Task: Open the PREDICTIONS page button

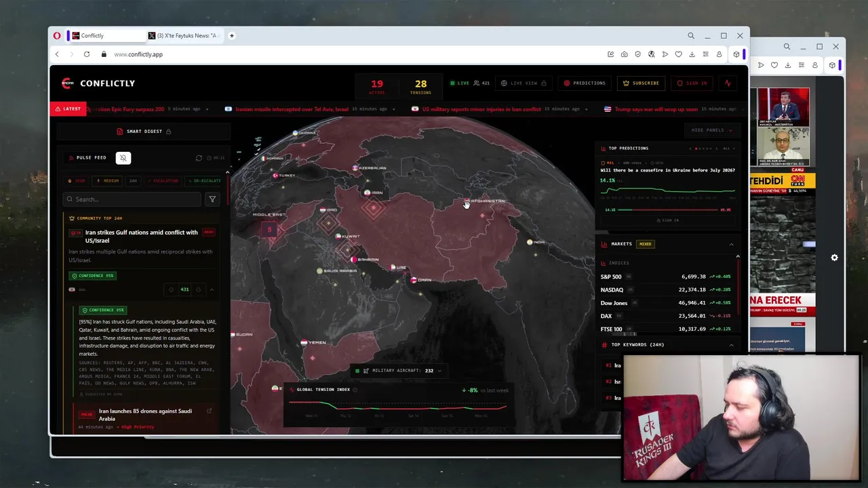Action: [x=585, y=83]
